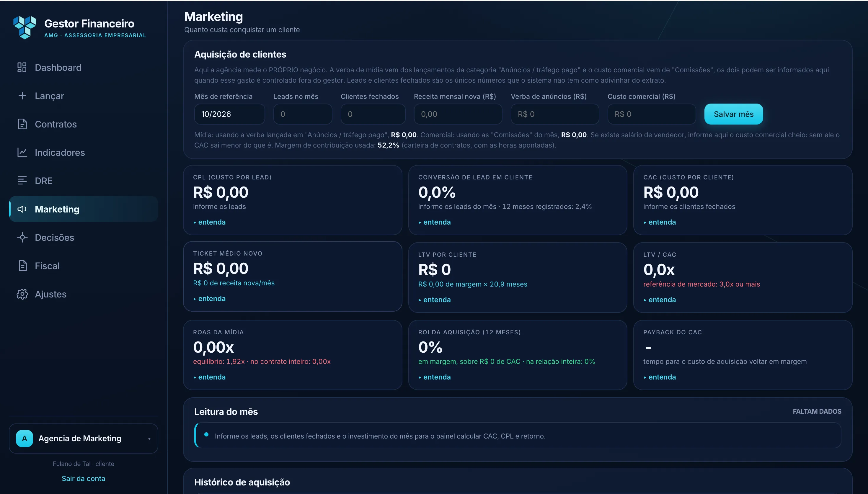Expand 'entenda' under Conversão de Lead em Cliente
Image resolution: width=868 pixels, height=494 pixels.
[435, 222]
